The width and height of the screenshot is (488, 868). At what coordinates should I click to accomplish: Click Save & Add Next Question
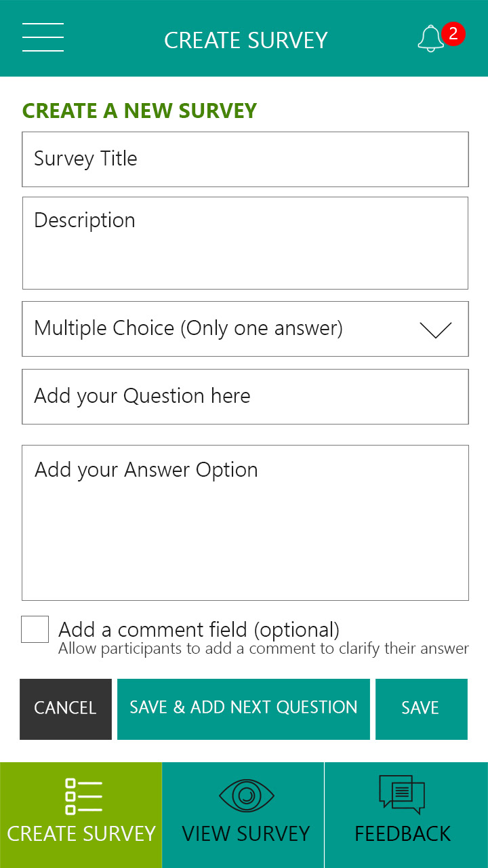tap(243, 709)
